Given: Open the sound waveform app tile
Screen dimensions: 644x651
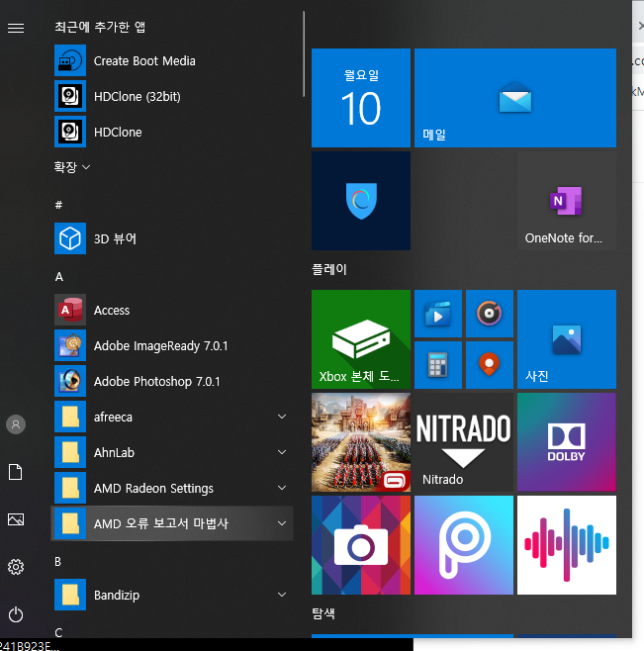Looking at the screenshot, I should tap(567, 545).
